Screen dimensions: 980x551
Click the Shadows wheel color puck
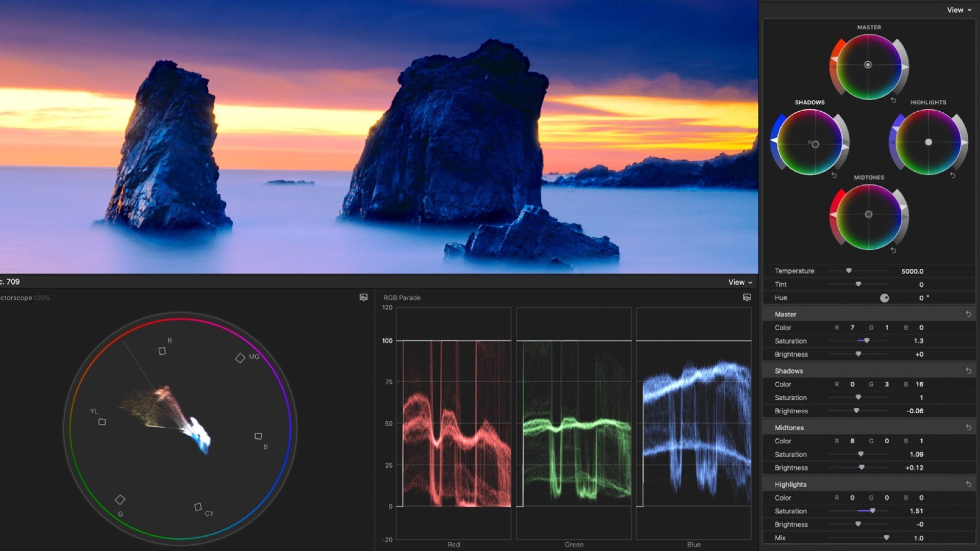coord(815,144)
